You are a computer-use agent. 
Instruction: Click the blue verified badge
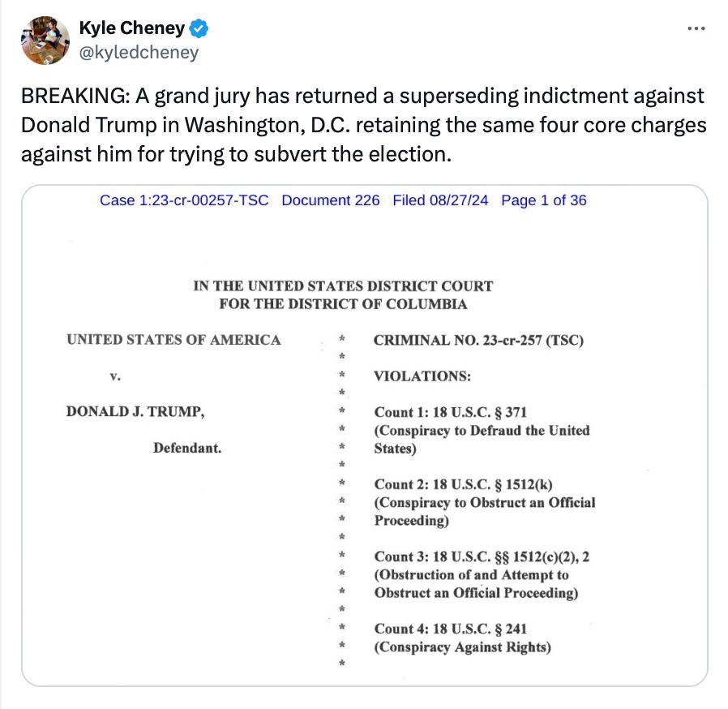(200, 29)
